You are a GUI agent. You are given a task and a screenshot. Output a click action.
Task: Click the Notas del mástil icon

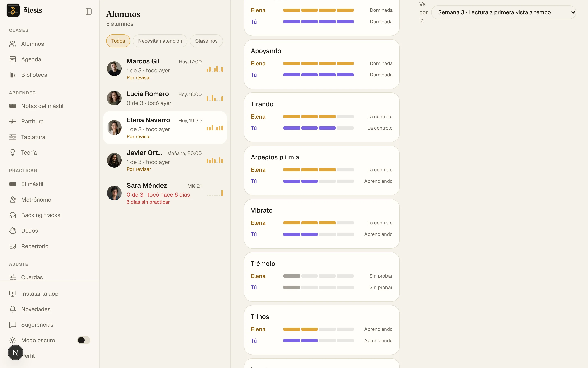click(13, 106)
